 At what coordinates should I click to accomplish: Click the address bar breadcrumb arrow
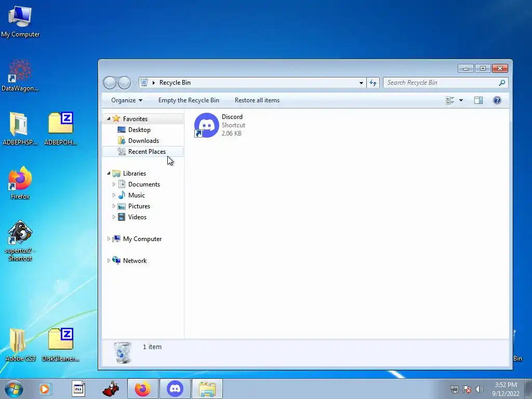click(154, 83)
